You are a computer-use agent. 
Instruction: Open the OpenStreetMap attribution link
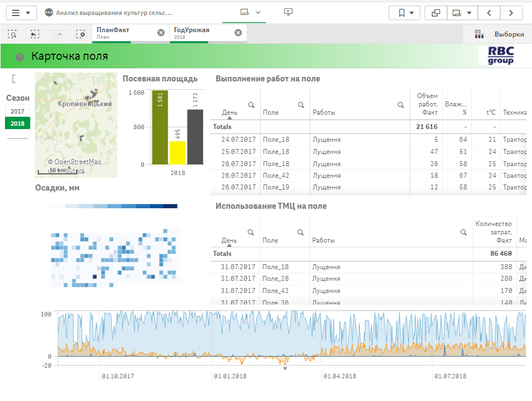pos(78,162)
